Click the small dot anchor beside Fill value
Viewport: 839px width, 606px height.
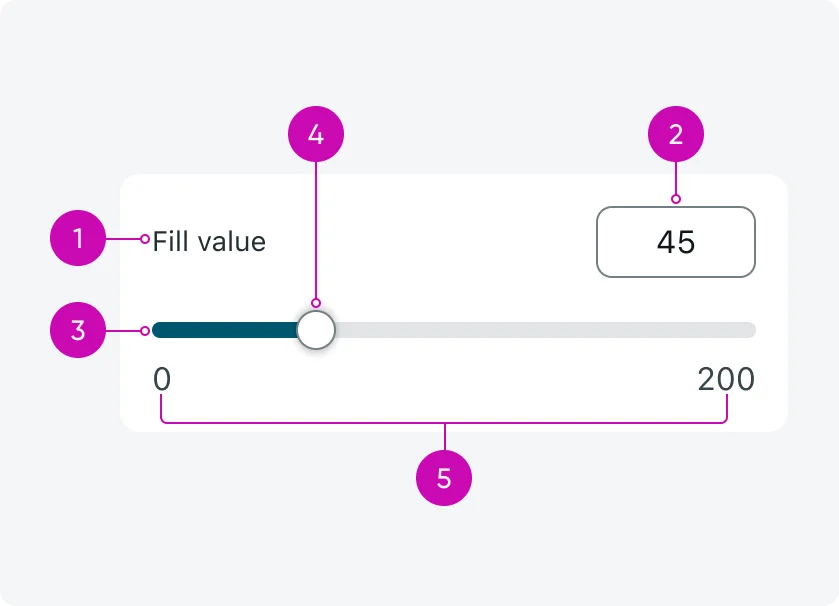click(146, 239)
